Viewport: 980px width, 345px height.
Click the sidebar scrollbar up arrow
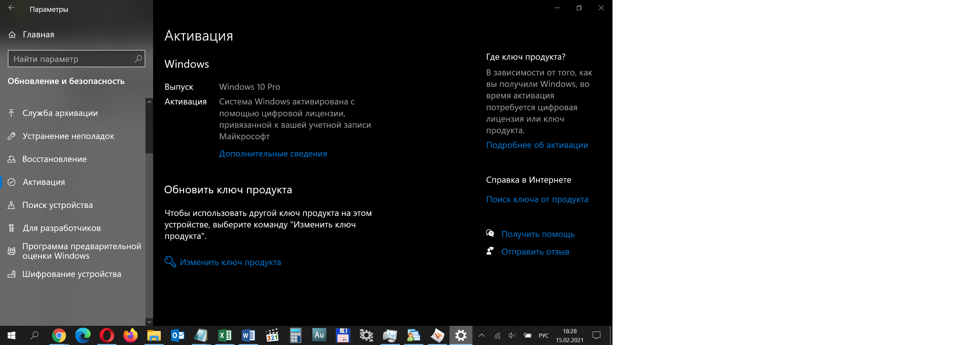(x=149, y=102)
